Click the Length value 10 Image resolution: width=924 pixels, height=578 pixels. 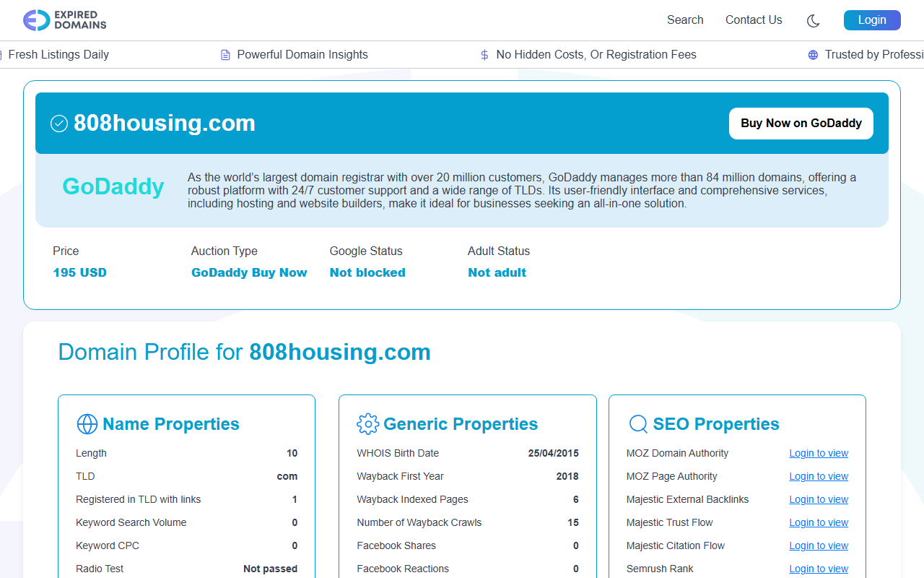coord(292,453)
